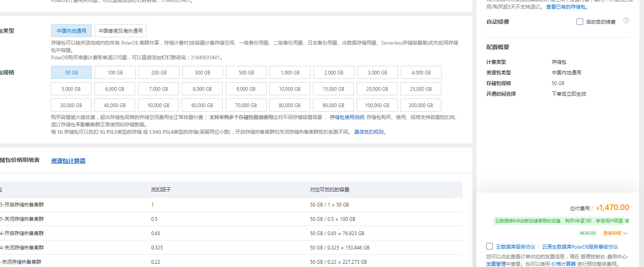Open the 具体抵扣规则 link
The image size is (644, 267).
(x=369, y=132)
